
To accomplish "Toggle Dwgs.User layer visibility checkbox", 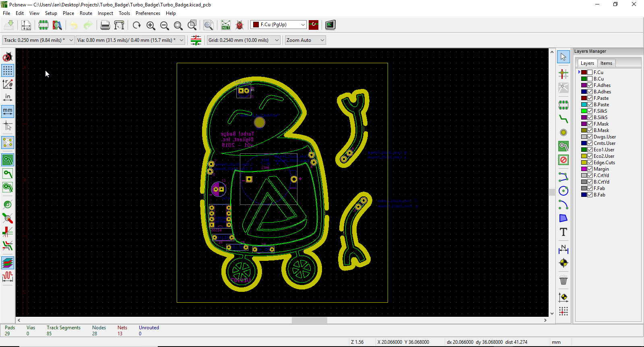I will pyautogui.click(x=590, y=137).
